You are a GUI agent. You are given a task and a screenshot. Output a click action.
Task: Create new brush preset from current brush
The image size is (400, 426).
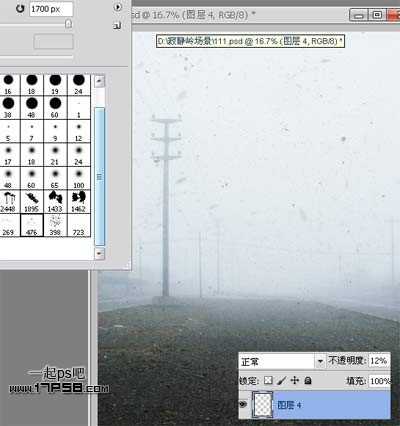pyautogui.click(x=117, y=25)
